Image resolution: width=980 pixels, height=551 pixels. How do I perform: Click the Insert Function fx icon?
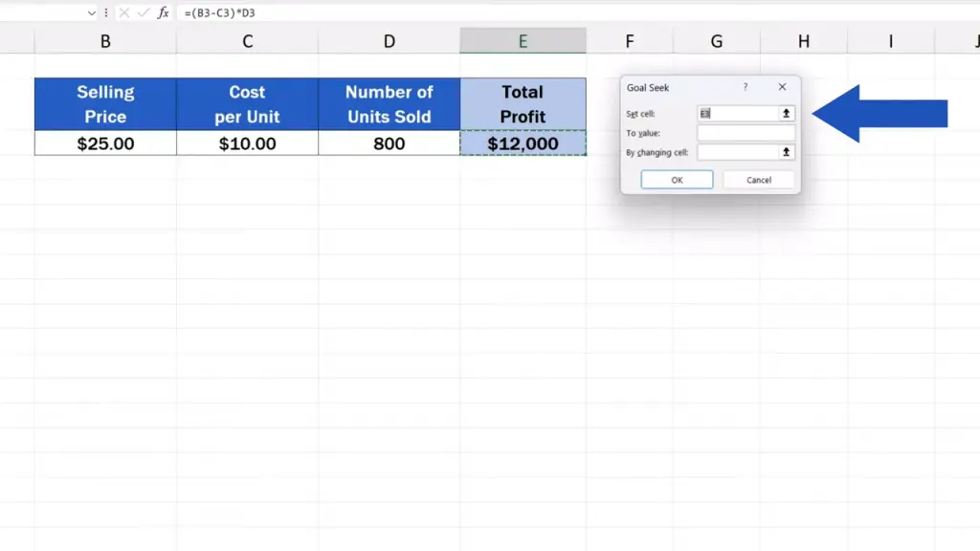click(164, 13)
